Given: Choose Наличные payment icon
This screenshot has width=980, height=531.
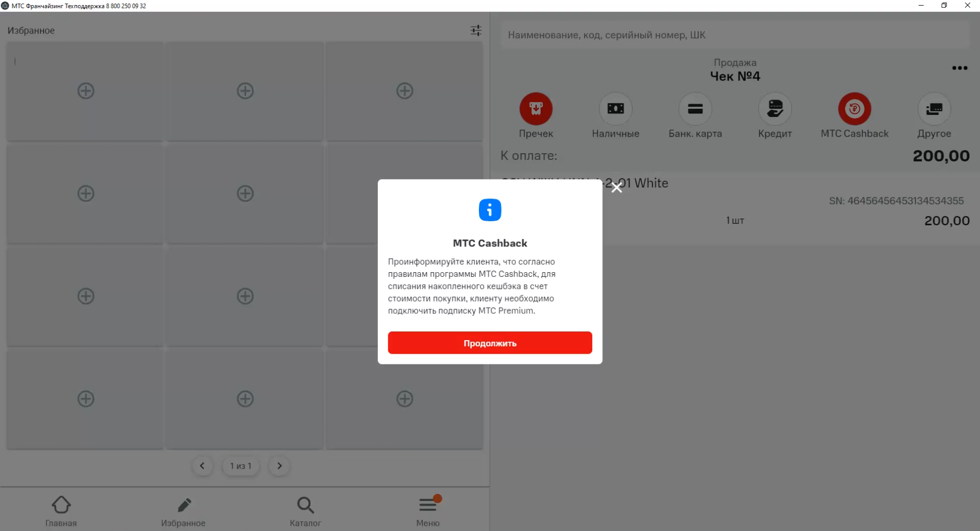Looking at the screenshot, I should [x=616, y=109].
